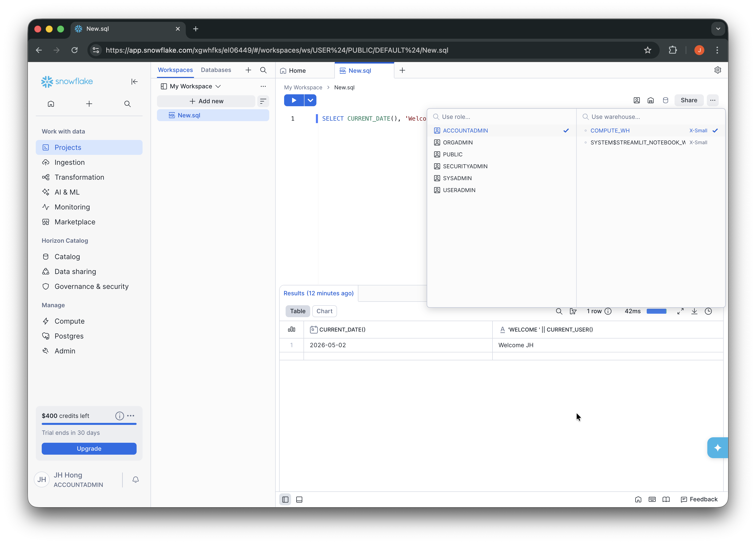Image resolution: width=756 pixels, height=544 pixels.
Task: Click My Workspace breadcrumb link
Action: (303, 87)
